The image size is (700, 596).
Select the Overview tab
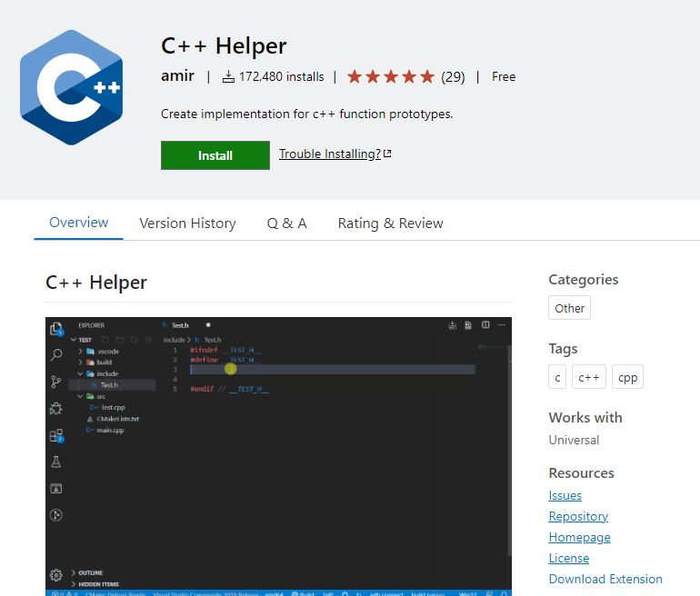pyautogui.click(x=78, y=223)
